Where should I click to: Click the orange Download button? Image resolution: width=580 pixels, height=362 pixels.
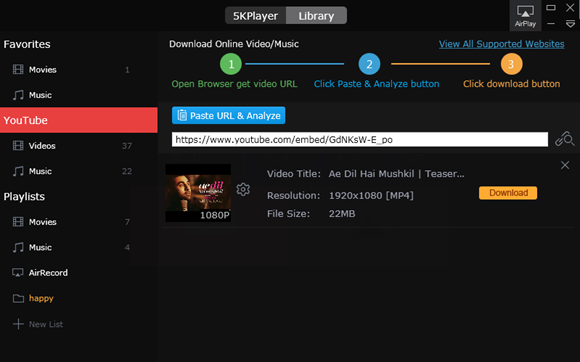pos(508,193)
